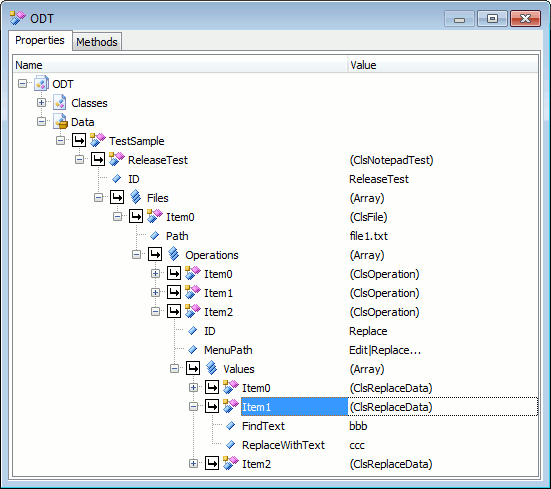Image resolution: width=551 pixels, height=489 pixels.
Task: Click the Classes node icon
Action: [60, 103]
